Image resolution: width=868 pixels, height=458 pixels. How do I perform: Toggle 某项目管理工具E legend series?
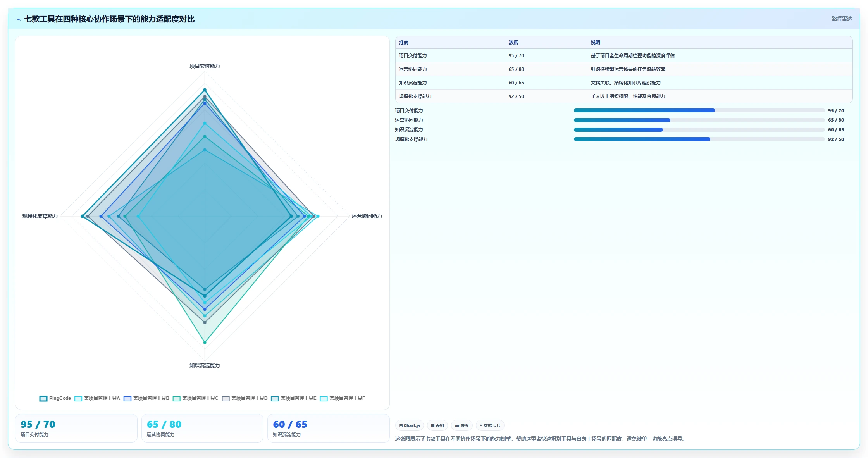point(294,398)
